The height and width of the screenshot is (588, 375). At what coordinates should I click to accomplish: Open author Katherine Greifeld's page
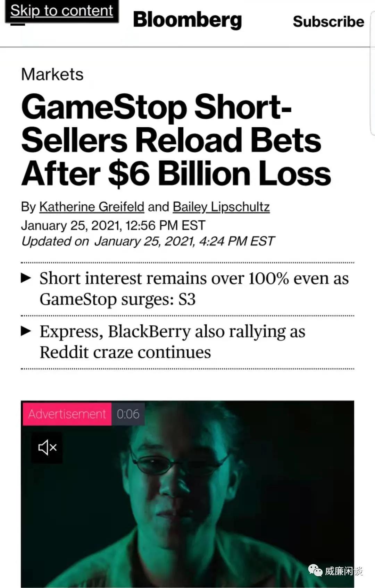[92, 207]
